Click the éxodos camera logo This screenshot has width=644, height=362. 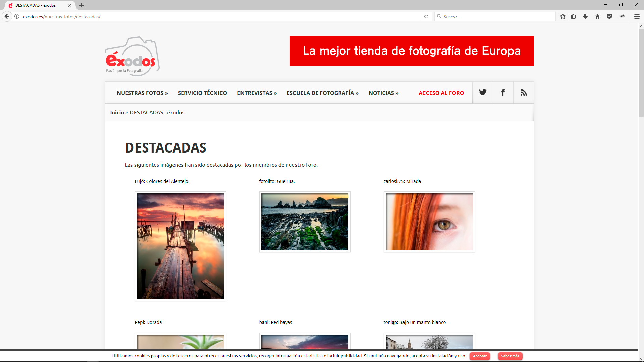(132, 56)
